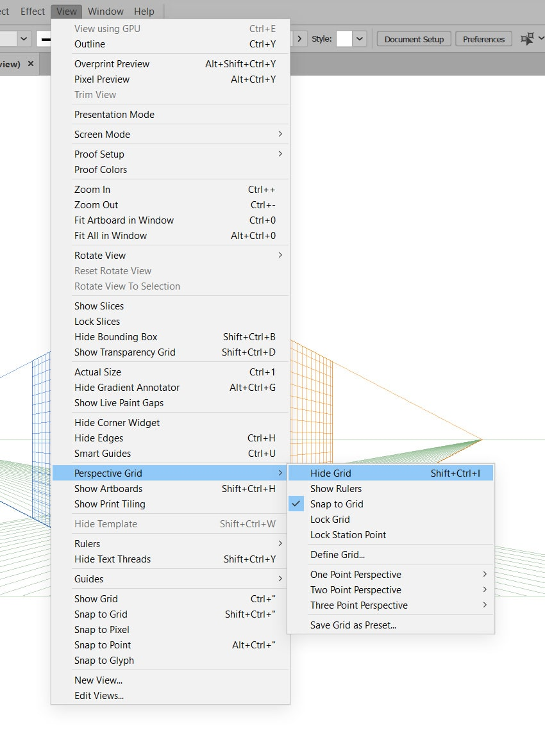This screenshot has height=756, width=545.
Task: Click the Document Setup button
Action: tap(414, 39)
